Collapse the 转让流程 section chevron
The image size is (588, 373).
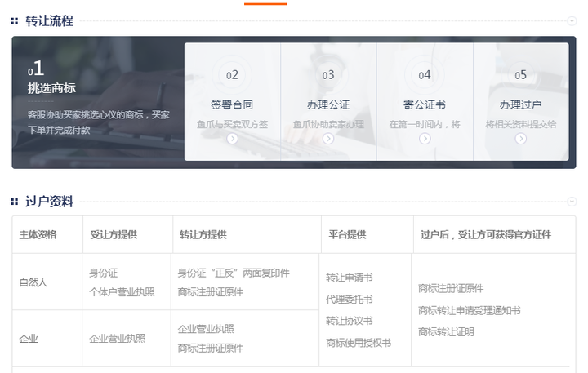(572, 21)
